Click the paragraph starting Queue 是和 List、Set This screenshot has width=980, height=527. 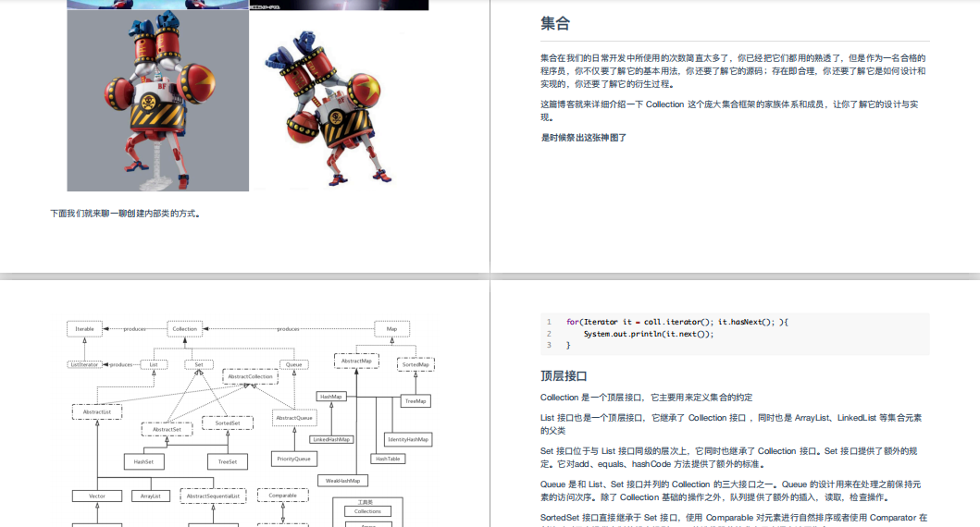pyautogui.click(x=731, y=491)
